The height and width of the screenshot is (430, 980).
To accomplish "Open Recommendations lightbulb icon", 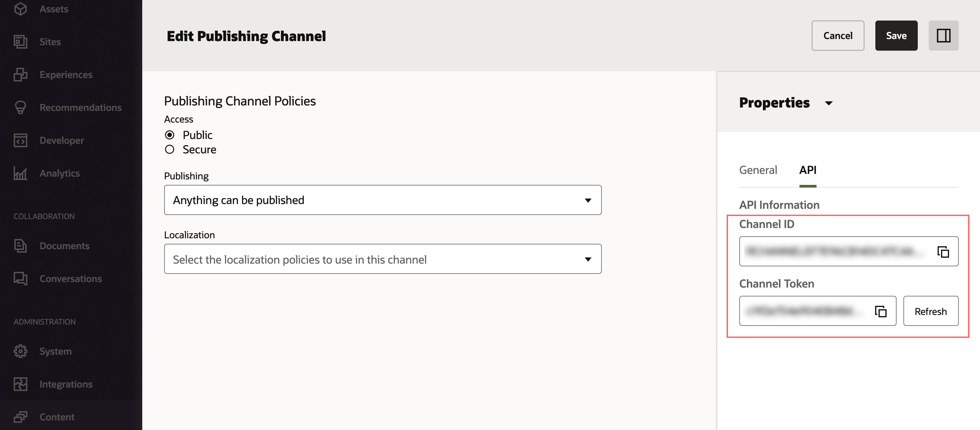I will coord(21,107).
